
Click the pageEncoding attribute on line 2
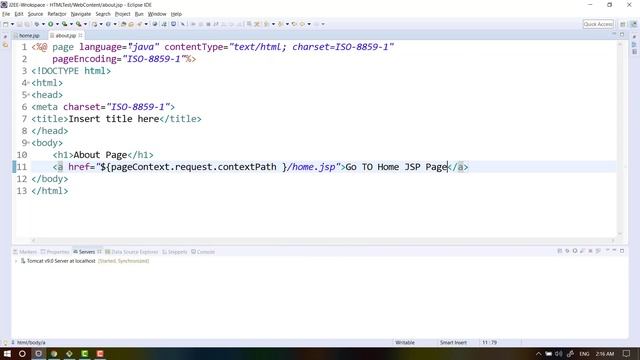(84, 59)
